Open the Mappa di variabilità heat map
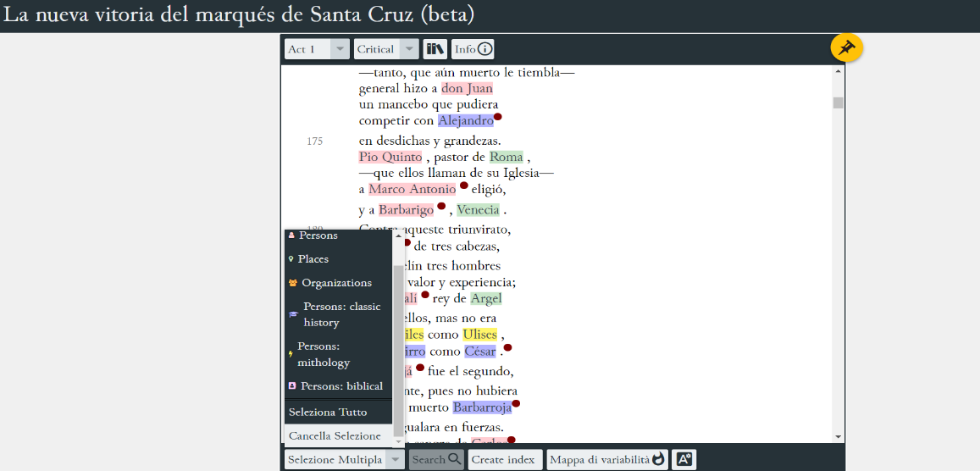 [606, 460]
